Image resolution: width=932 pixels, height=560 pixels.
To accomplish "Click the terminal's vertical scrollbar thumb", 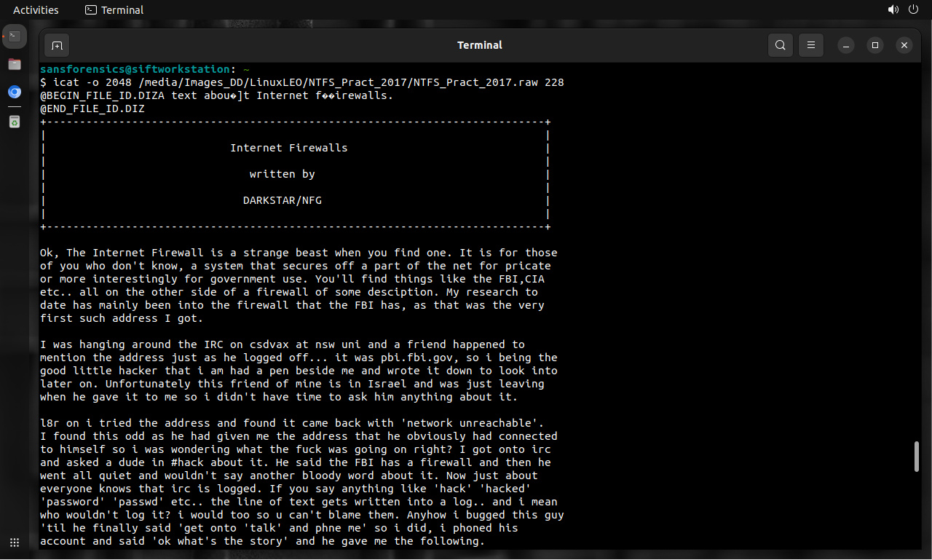I will [x=917, y=457].
